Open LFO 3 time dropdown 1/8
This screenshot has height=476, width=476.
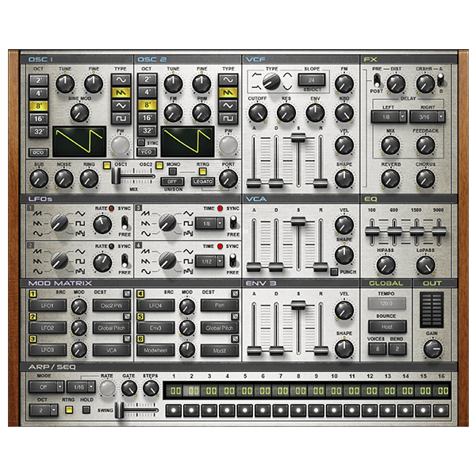coord(209,224)
